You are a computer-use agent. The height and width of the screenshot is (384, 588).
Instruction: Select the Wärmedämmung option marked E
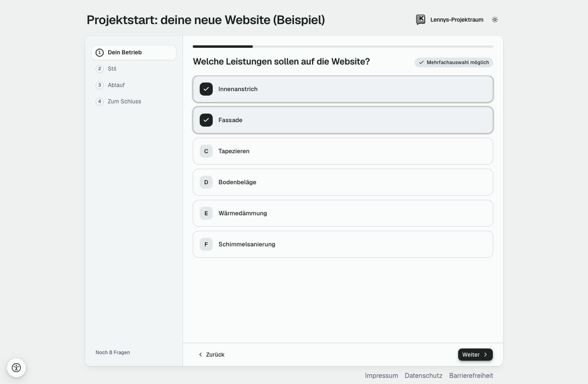[343, 213]
